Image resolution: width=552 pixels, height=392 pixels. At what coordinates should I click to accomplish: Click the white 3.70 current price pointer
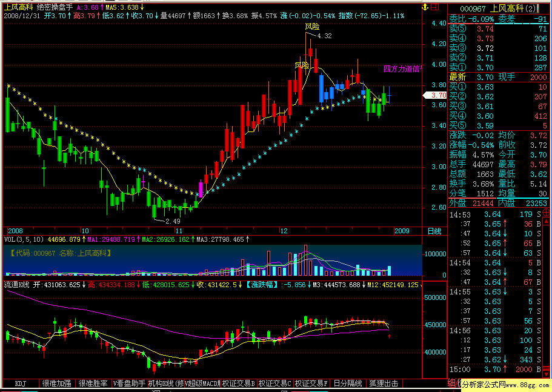click(435, 95)
